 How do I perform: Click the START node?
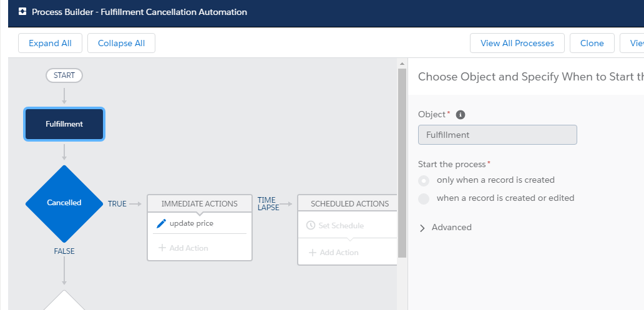click(x=64, y=75)
